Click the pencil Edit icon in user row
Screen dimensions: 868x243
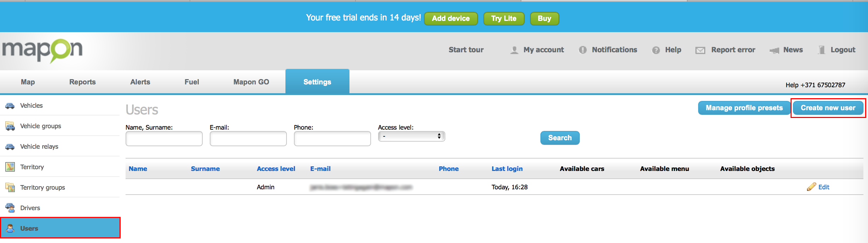pos(811,187)
